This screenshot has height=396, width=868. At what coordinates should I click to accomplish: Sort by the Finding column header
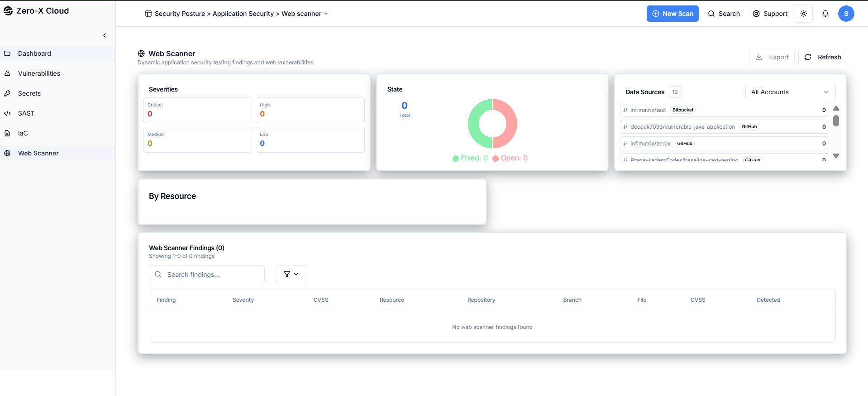tap(166, 300)
